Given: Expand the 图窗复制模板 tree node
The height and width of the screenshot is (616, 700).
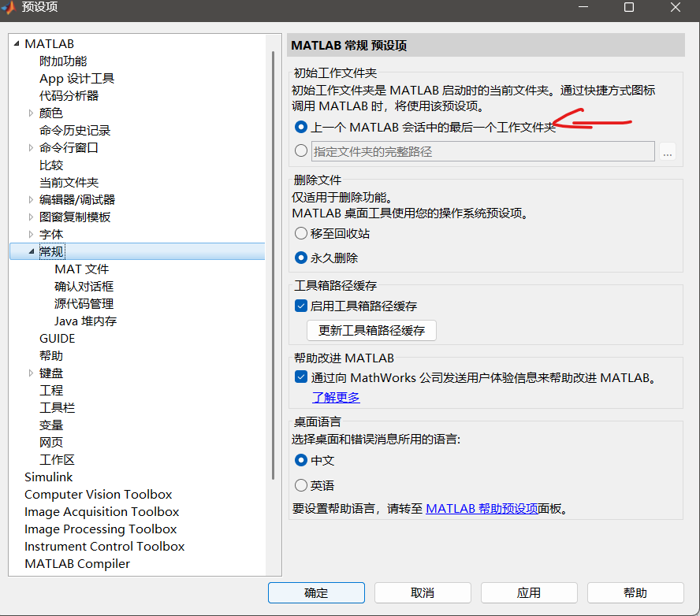Looking at the screenshot, I should pos(31,217).
